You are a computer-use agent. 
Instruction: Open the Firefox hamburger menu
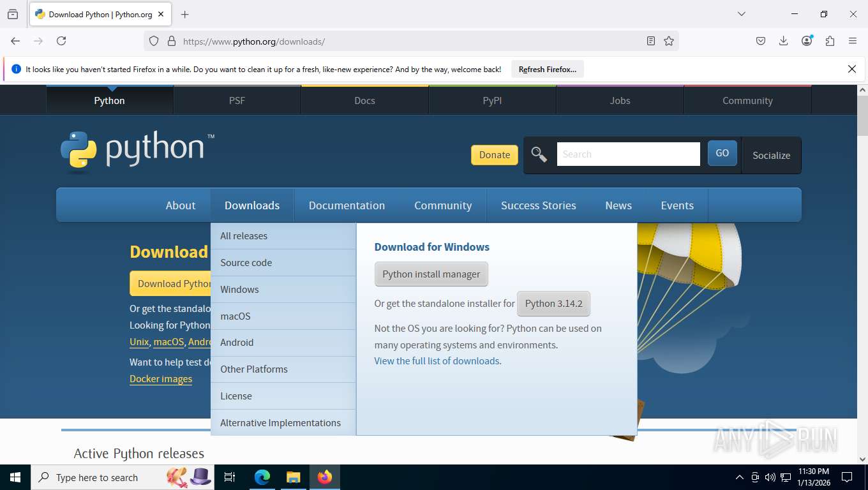pyautogui.click(x=853, y=41)
